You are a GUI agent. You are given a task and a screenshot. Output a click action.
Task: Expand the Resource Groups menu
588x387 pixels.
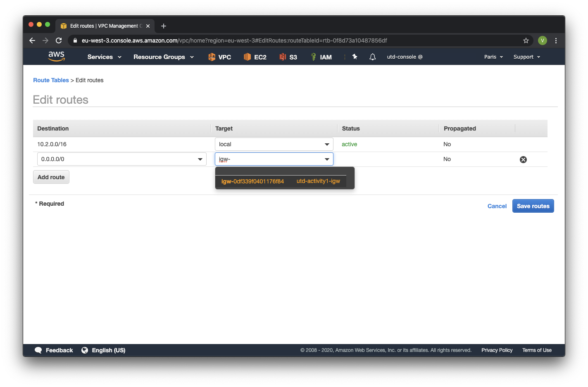164,57
